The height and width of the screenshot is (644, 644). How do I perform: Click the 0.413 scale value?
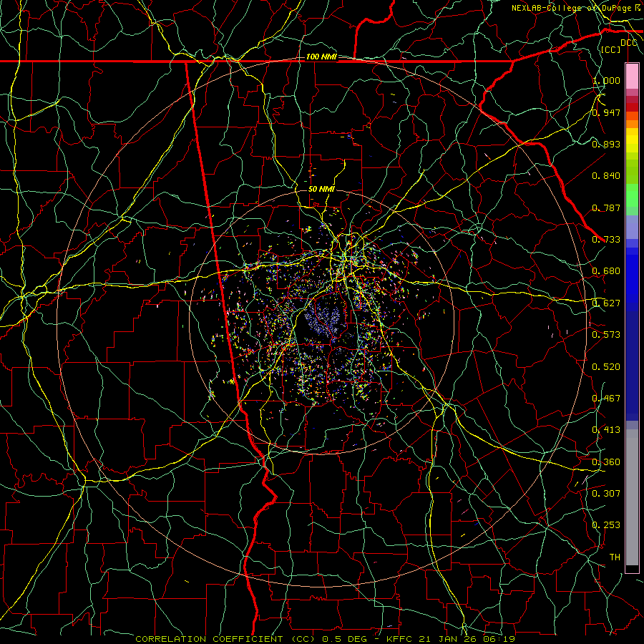click(606, 430)
